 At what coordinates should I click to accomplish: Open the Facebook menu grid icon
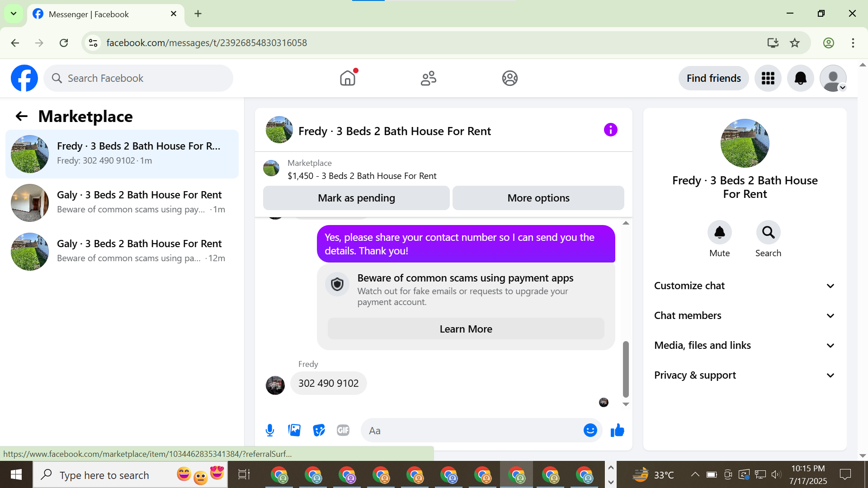pyautogui.click(x=768, y=78)
